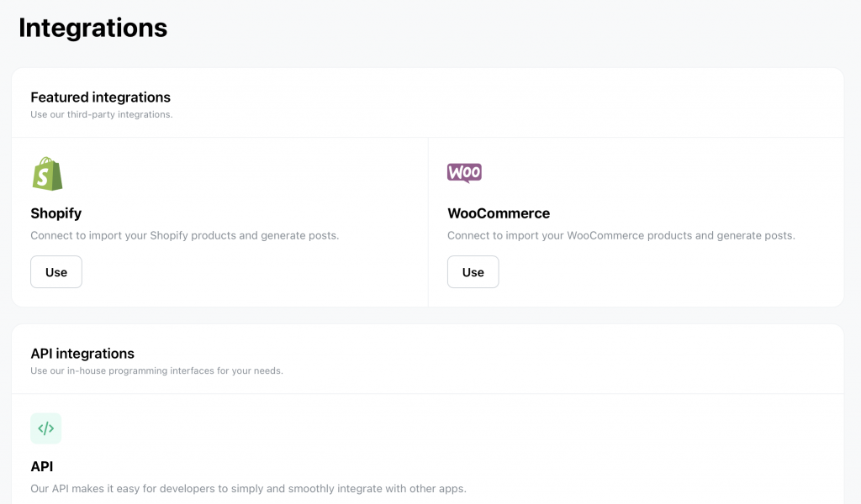Click the purple WooCommerce logo
The image size is (861, 504).
tap(464, 173)
